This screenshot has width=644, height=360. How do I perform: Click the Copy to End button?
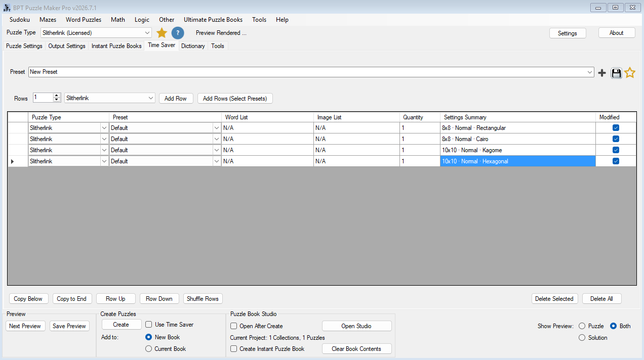72,299
